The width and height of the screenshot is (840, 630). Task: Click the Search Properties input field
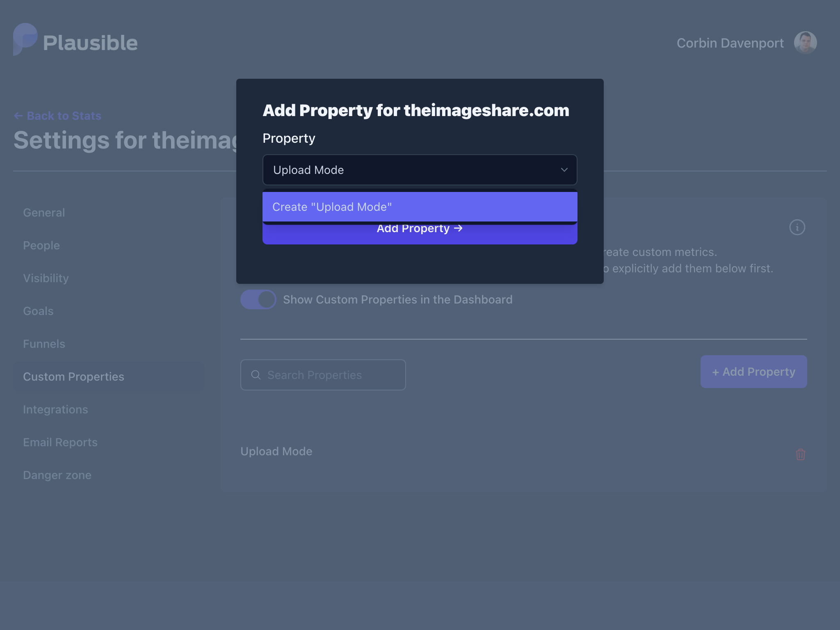coord(323,374)
